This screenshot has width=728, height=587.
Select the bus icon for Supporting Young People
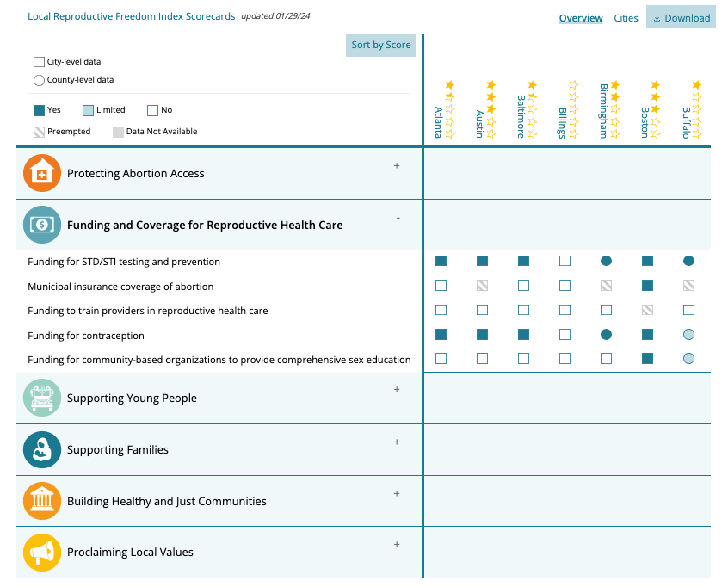tap(42, 398)
